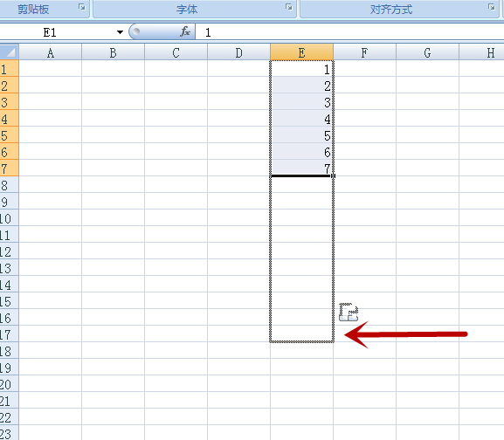Viewport: 504px width, 440px height.
Task: Select row 10 header
Action: coord(10,217)
